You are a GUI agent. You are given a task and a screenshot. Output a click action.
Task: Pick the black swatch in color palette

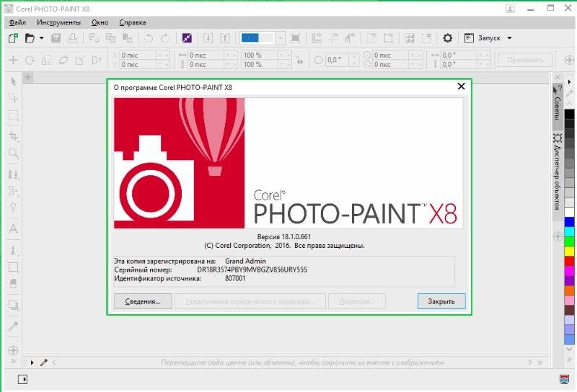(x=569, y=114)
